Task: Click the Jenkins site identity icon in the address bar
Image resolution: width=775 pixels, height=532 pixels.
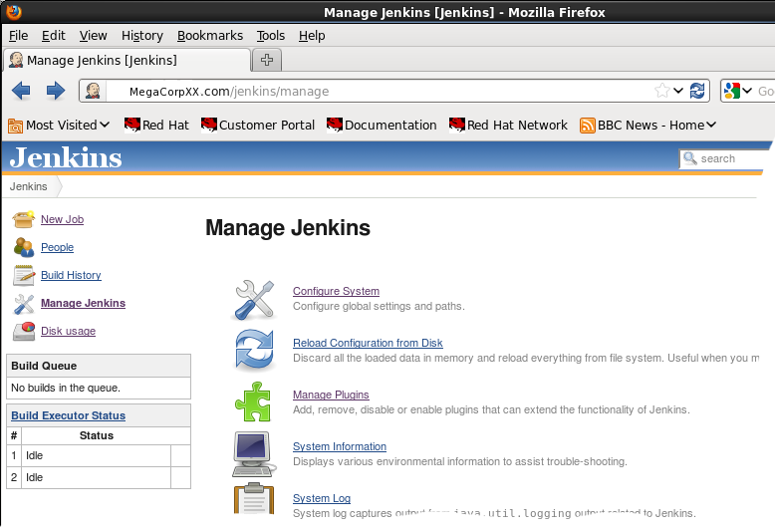Action: coord(93,91)
